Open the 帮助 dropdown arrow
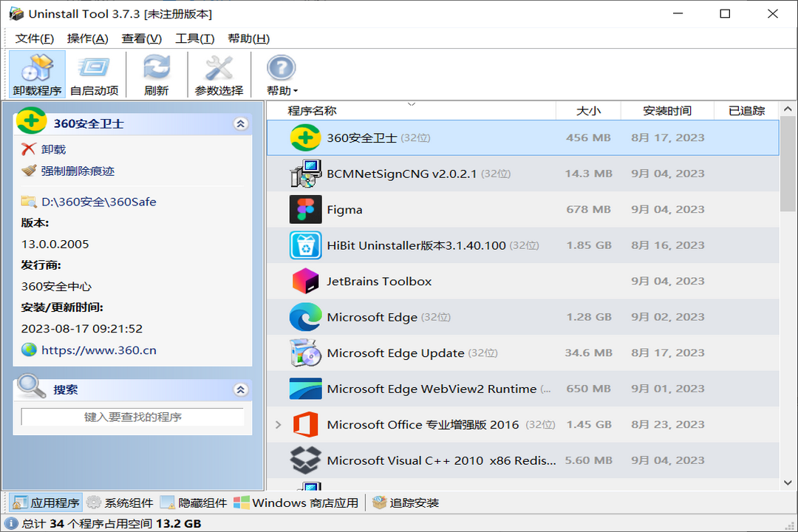Screen dimensions: 798x532 (294, 90)
